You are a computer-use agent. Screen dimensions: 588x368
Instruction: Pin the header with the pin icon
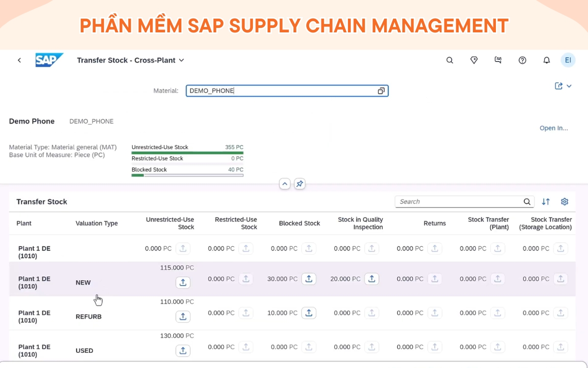(300, 184)
